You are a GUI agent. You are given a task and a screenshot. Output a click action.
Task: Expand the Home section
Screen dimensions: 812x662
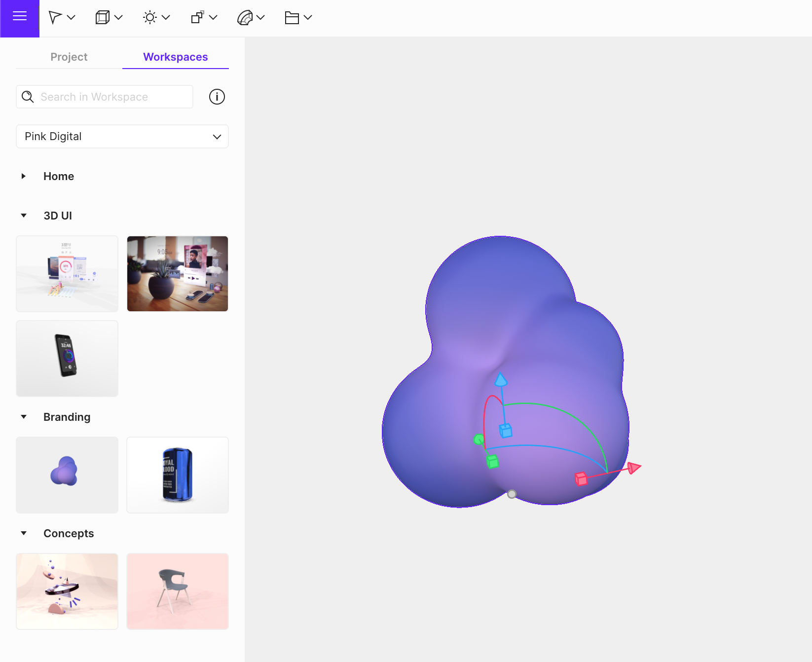pyautogui.click(x=24, y=176)
